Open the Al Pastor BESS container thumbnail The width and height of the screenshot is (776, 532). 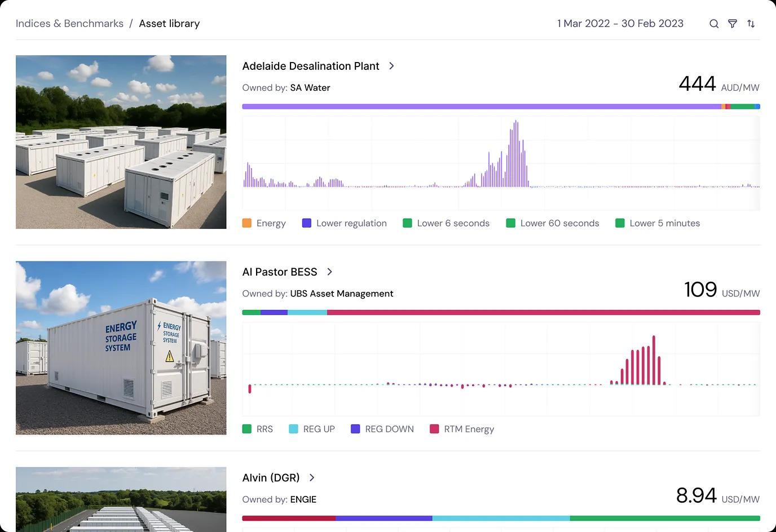point(121,348)
